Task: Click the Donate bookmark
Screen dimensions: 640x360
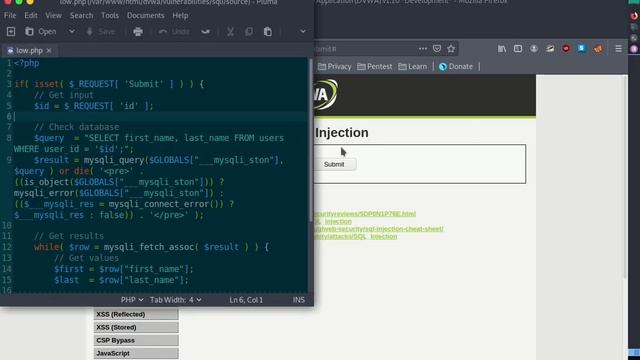Action: pyautogui.click(x=456, y=67)
